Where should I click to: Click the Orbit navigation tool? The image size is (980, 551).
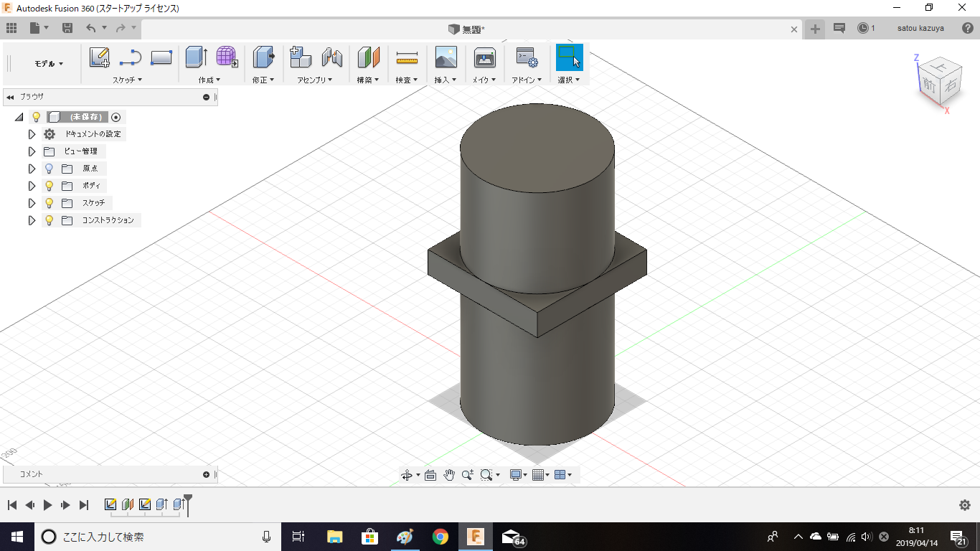click(407, 475)
